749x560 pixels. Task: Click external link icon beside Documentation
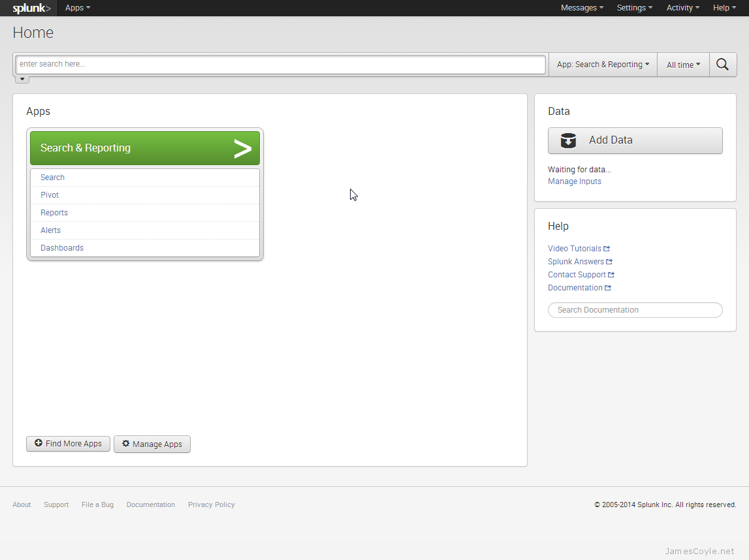[607, 287]
